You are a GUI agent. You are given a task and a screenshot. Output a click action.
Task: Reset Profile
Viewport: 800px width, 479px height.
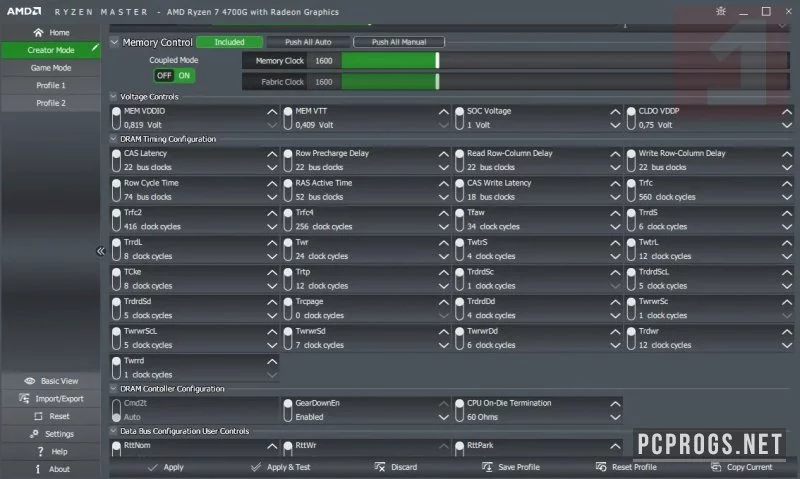point(626,467)
